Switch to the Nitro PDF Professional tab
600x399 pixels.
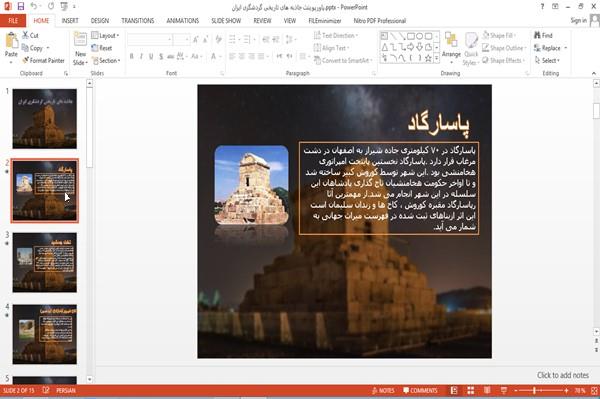[380, 21]
